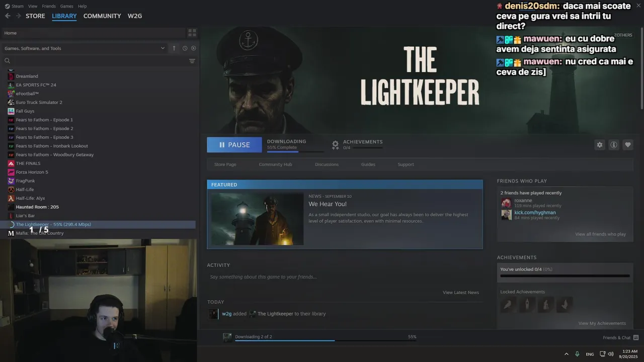
Task: Open the Steam menu
Action: pos(18,6)
